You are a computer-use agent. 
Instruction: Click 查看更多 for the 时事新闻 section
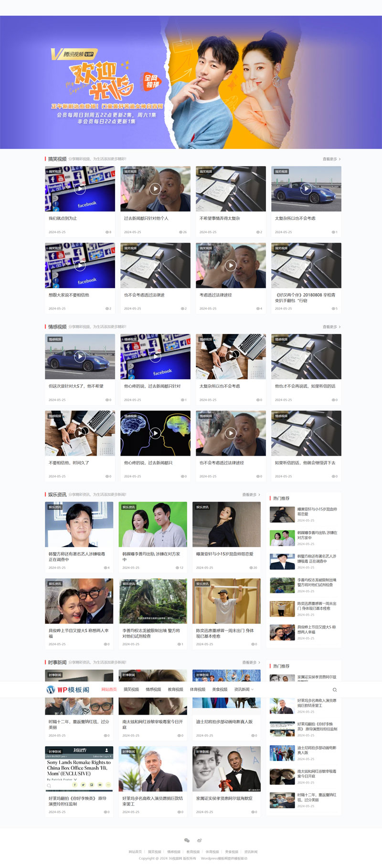pyautogui.click(x=251, y=662)
